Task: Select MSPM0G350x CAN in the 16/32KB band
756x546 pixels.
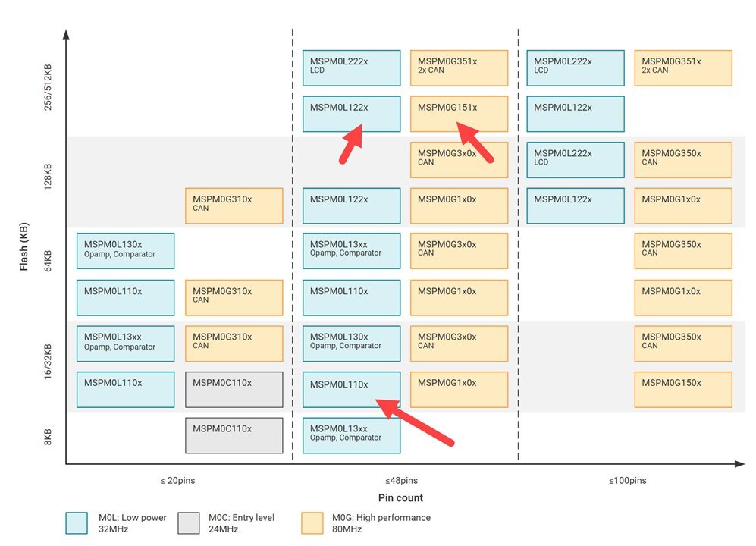Action: pos(683,344)
